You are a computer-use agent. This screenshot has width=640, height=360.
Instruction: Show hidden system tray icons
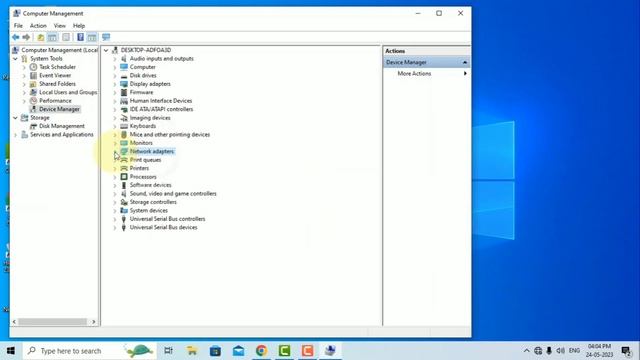coord(527,351)
